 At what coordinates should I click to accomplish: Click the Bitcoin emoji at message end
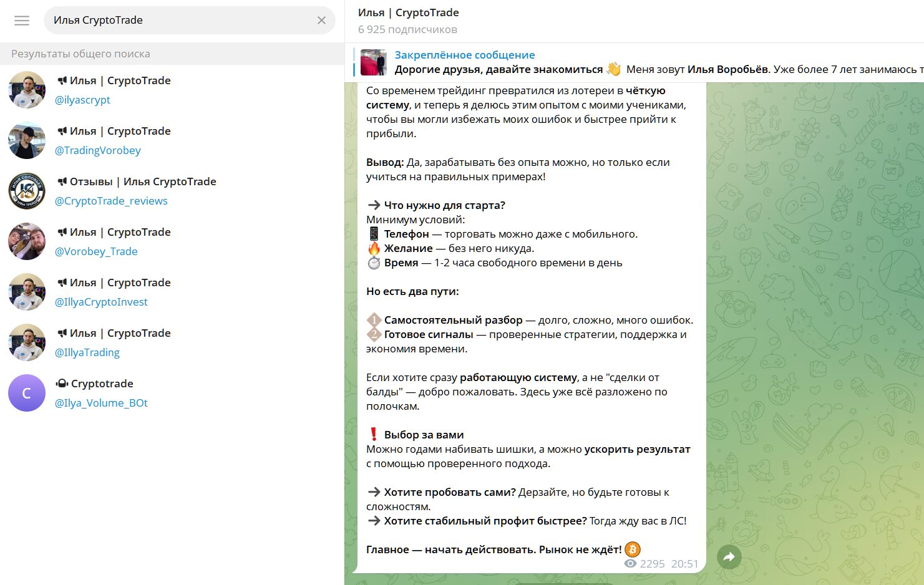click(x=633, y=549)
